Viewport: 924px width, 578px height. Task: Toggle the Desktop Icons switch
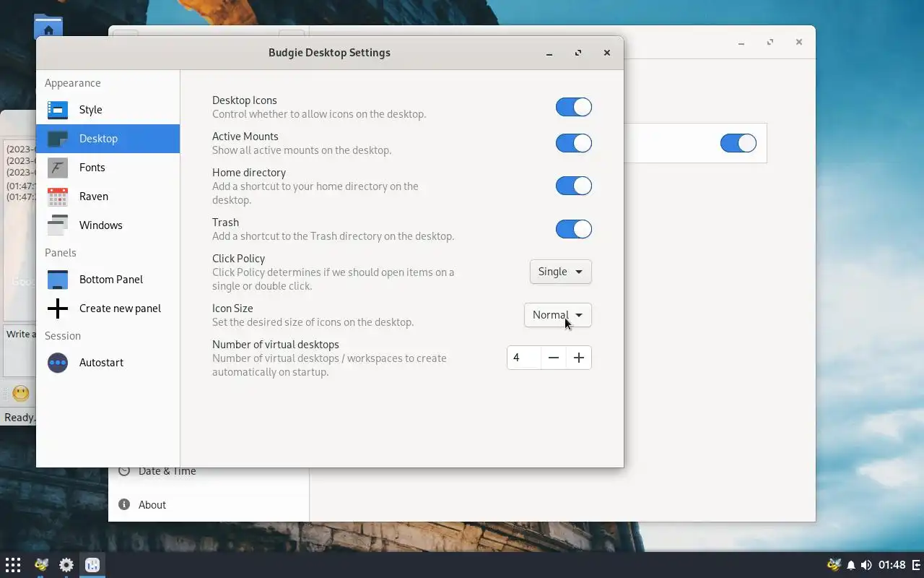(574, 107)
